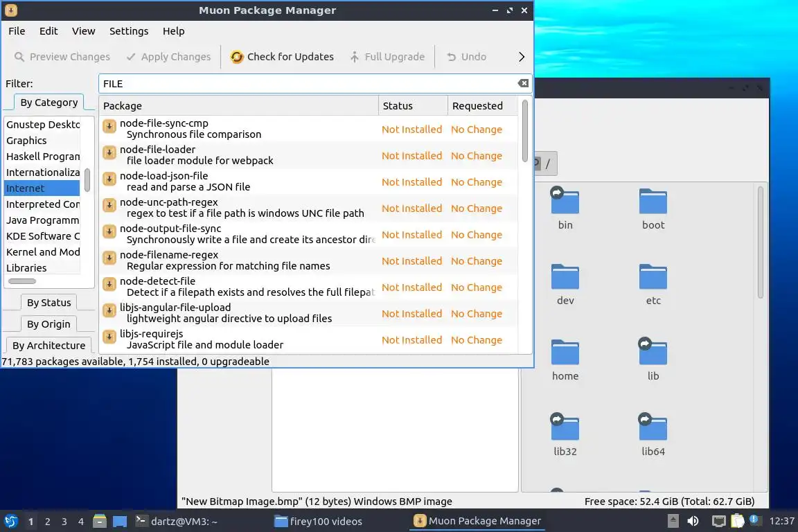
Task: Click the update notifier tray icon
Action: pos(754,520)
